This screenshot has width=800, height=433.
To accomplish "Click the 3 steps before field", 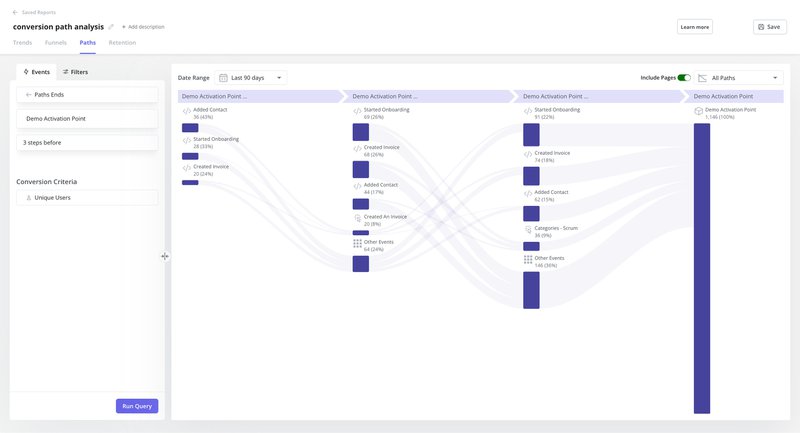I will 87,143.
